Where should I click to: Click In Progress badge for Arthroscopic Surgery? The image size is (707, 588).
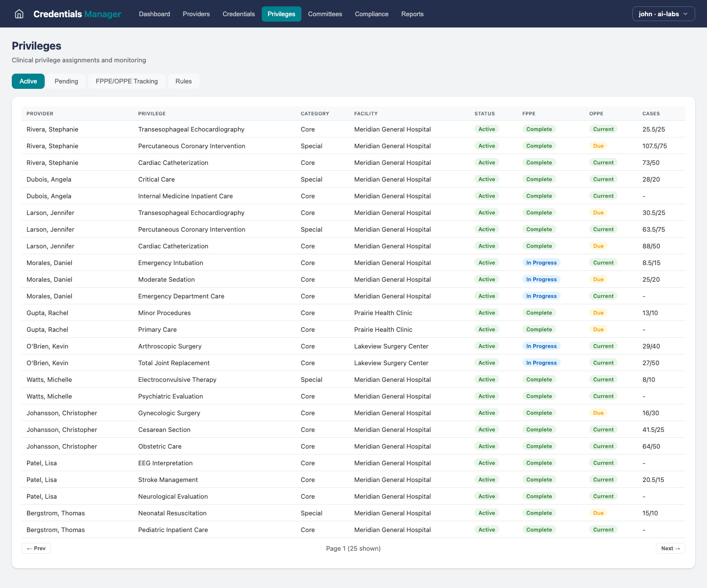tap(541, 346)
